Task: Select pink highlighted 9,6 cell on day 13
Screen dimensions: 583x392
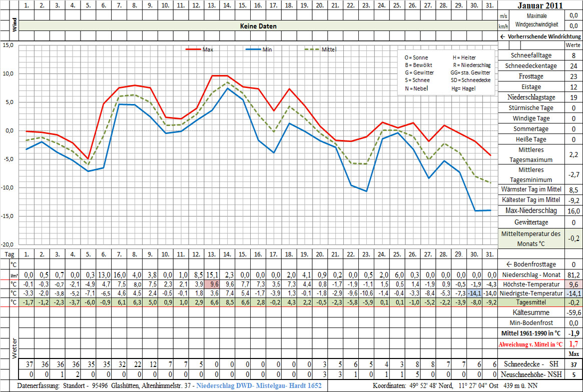Action: pos(215,283)
